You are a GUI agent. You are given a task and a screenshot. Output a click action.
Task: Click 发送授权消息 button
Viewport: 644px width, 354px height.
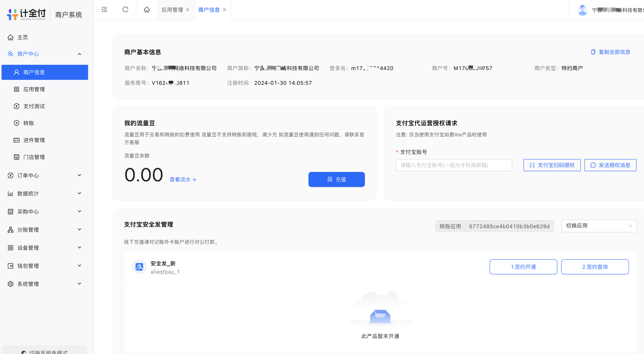(x=610, y=165)
